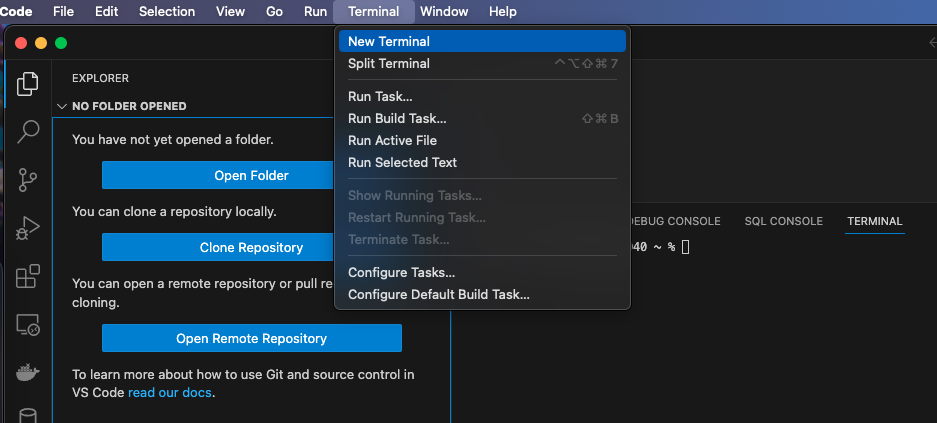Choose Configure Default Build Task... entry
This screenshot has height=423, width=937.
click(x=438, y=295)
